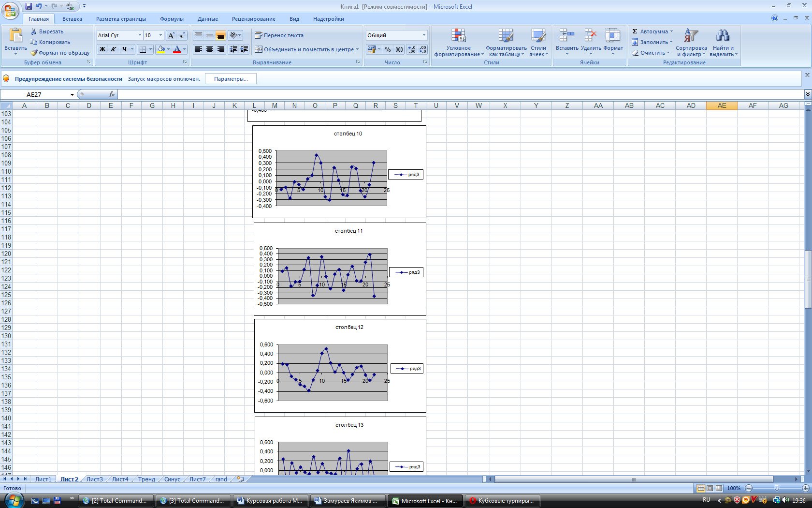Click Очистить clear button
The width and height of the screenshot is (812, 508).
click(650, 53)
